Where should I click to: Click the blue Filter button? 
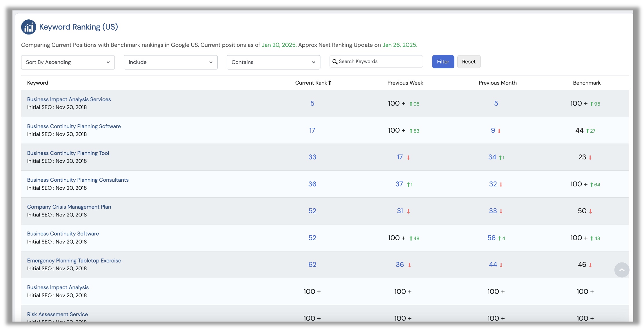(x=443, y=62)
